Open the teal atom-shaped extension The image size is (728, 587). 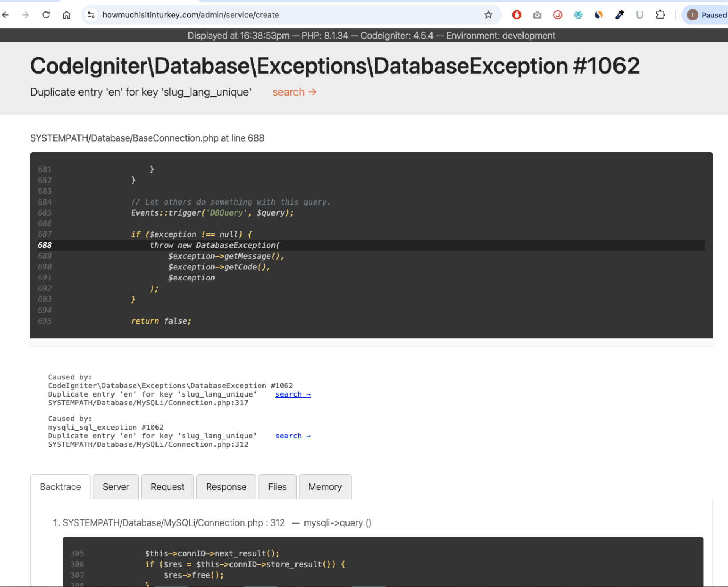pos(578,15)
